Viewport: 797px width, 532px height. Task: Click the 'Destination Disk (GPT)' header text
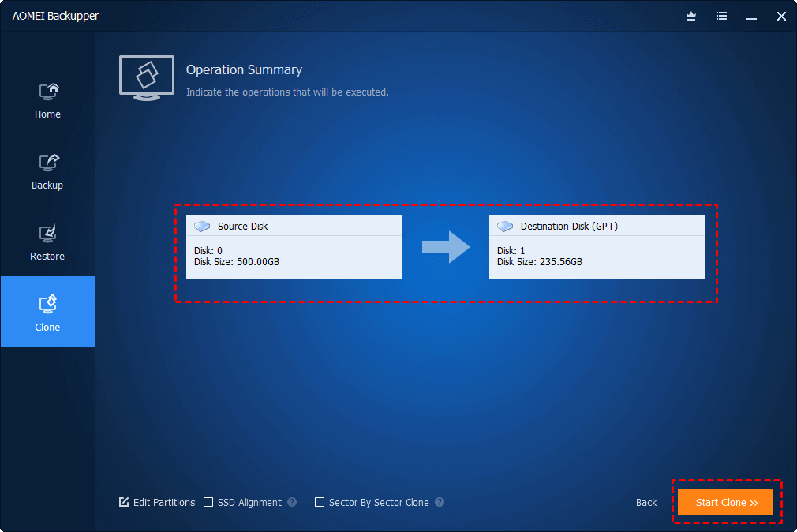click(569, 227)
